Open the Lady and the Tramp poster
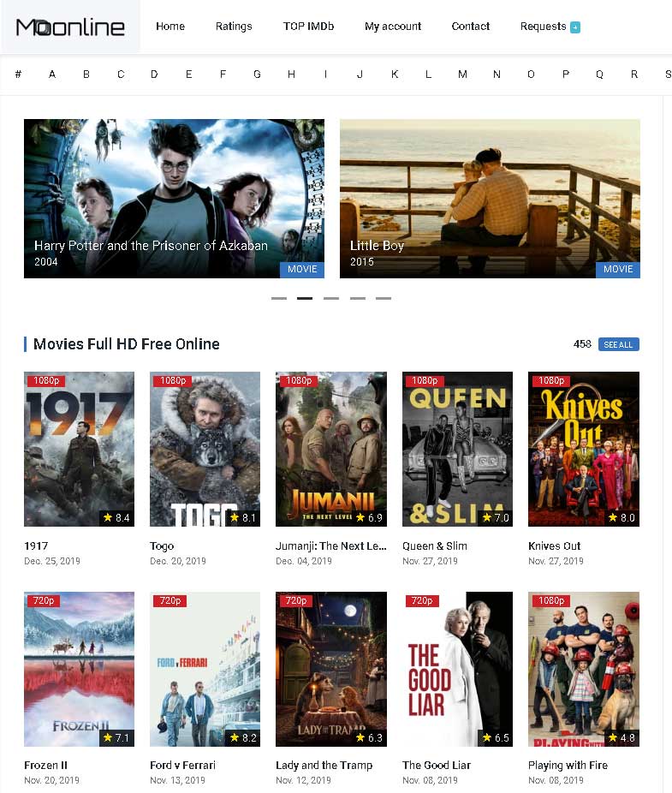The height and width of the screenshot is (793, 672). (331, 669)
